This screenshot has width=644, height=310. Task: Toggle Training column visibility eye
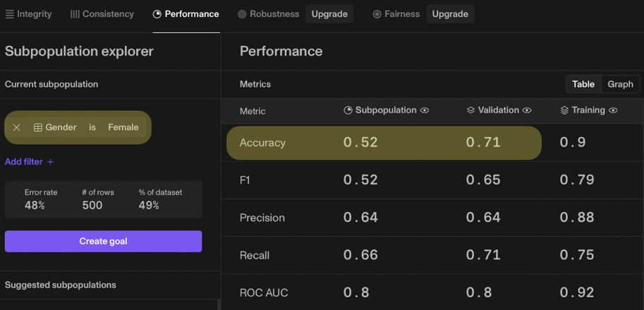pos(614,111)
